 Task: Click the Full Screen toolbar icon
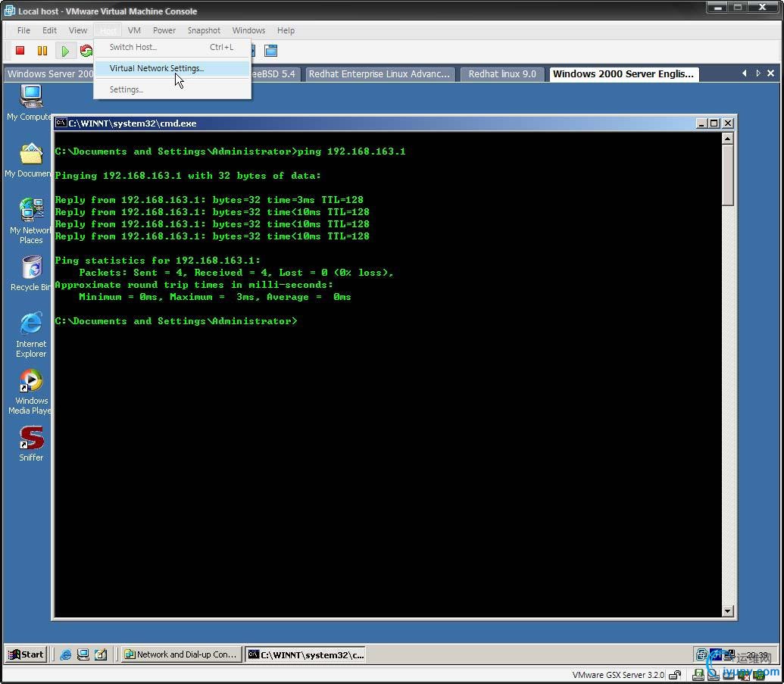(x=271, y=51)
